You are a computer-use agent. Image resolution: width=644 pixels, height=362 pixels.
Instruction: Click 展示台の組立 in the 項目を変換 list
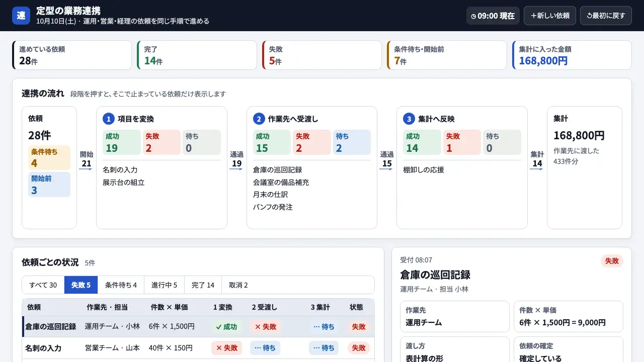click(124, 182)
